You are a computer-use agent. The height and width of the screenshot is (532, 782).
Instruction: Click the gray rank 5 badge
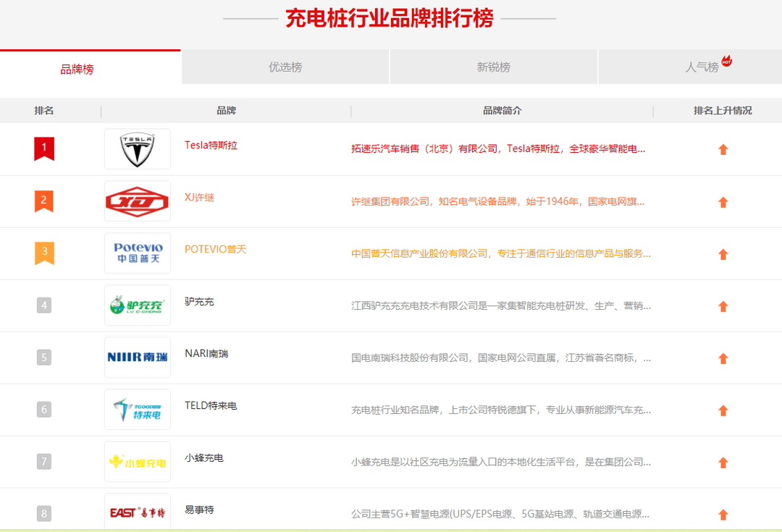[44, 358]
